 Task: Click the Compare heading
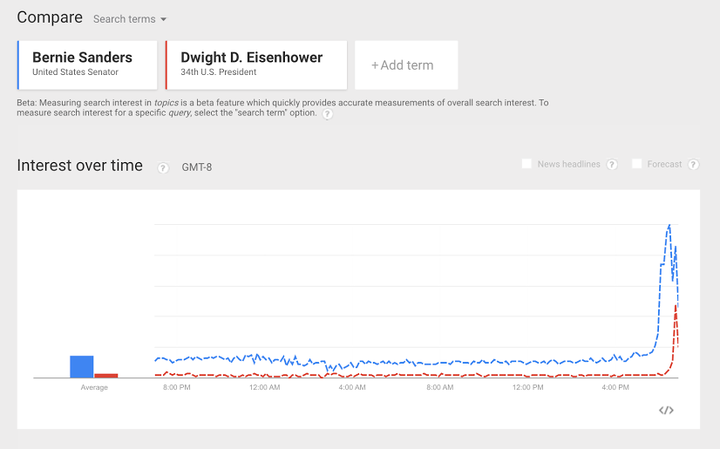50,17
